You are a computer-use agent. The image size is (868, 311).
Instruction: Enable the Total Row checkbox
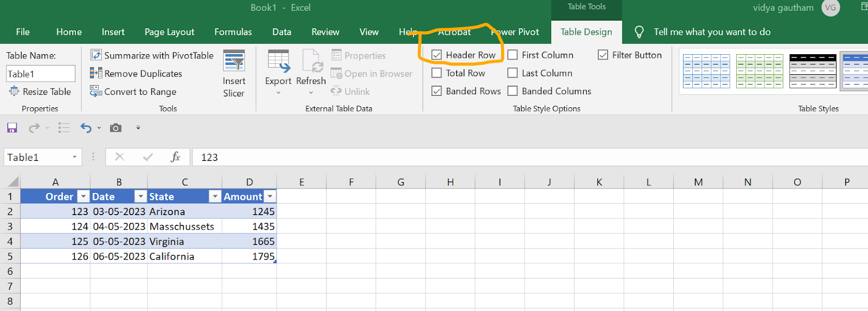click(437, 73)
